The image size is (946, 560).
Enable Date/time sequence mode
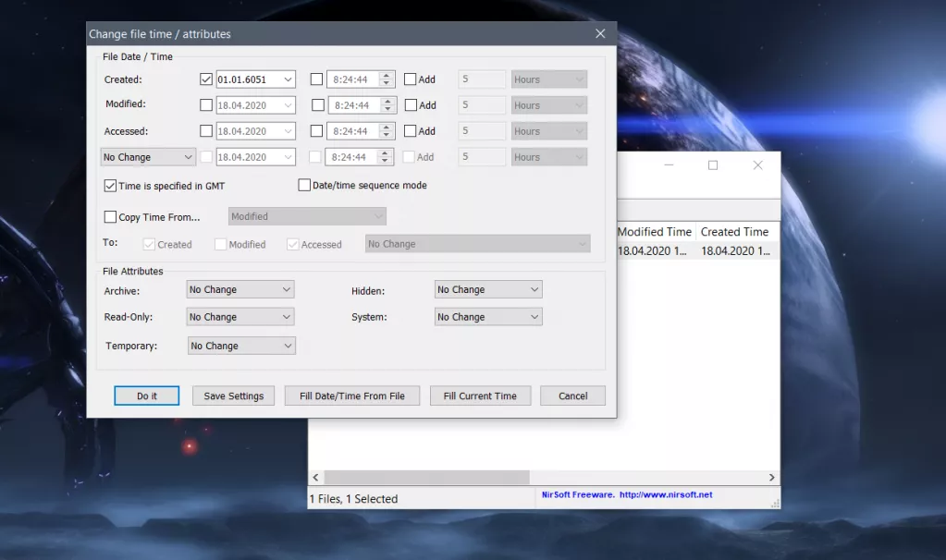tap(304, 185)
